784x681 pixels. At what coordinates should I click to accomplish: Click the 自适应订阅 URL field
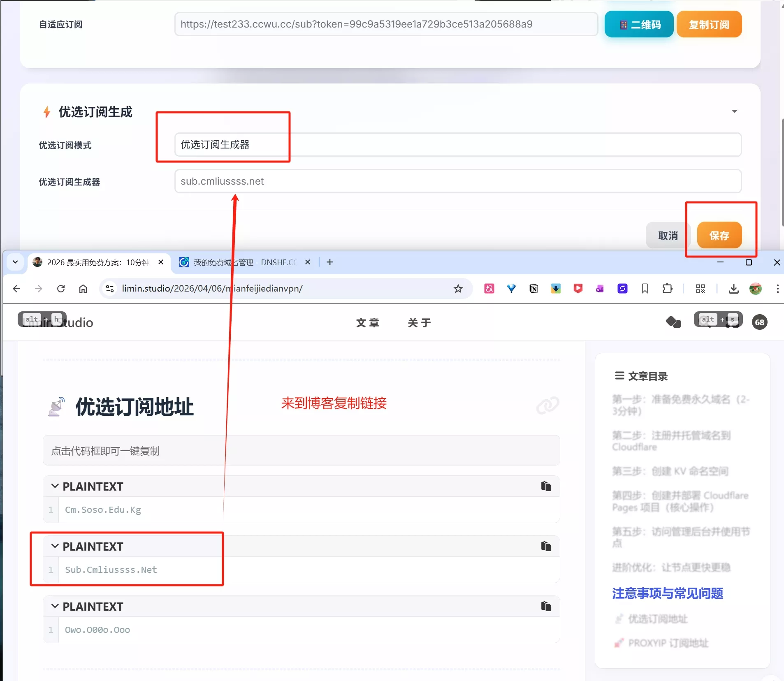(386, 24)
